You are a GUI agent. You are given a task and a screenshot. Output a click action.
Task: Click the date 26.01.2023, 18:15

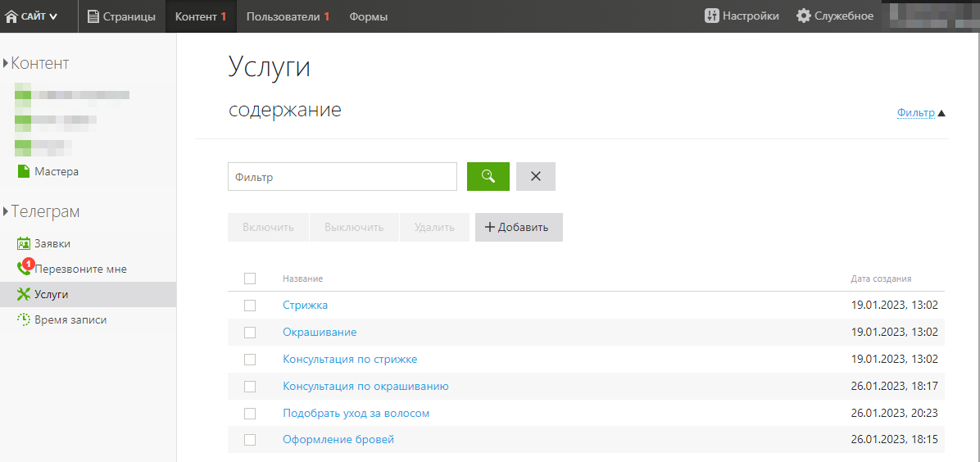(x=895, y=440)
